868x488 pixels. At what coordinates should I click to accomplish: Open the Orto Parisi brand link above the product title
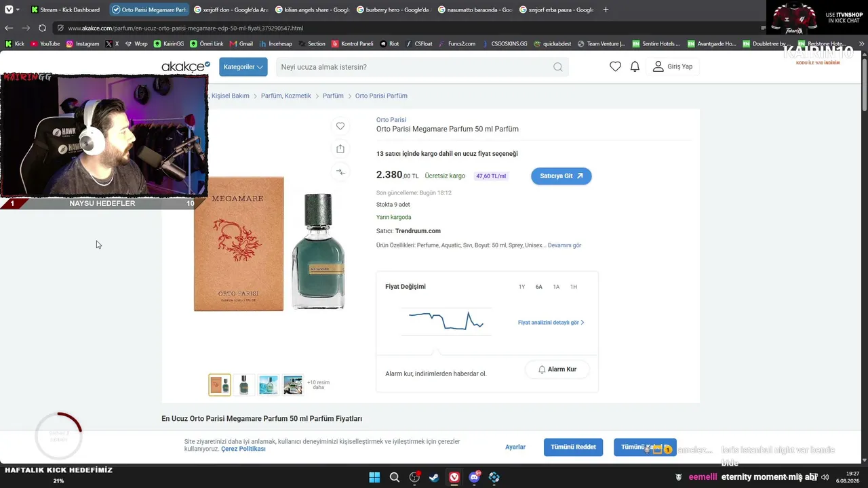(391, 120)
